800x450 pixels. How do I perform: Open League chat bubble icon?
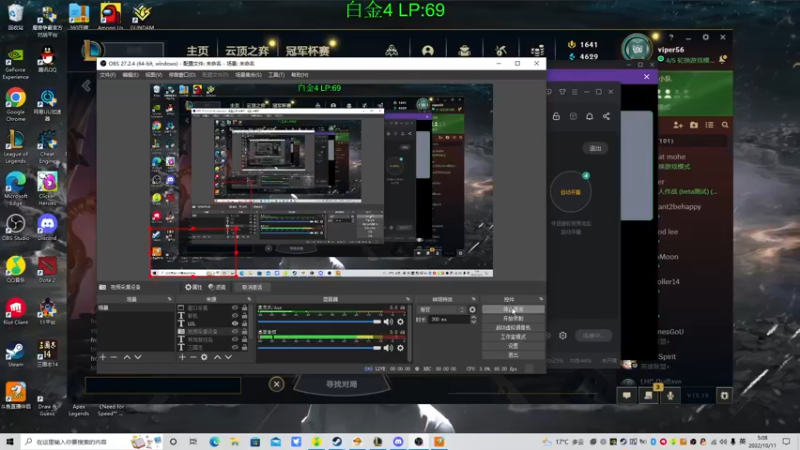pos(627,395)
